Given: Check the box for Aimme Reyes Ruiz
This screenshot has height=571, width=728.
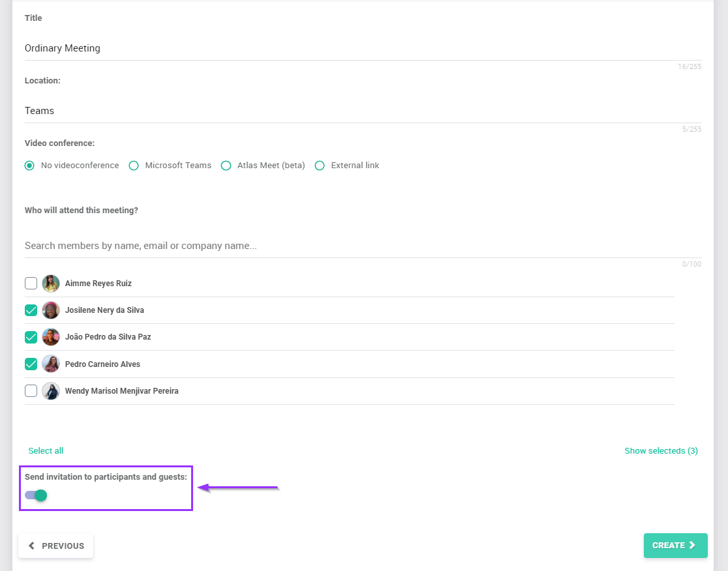Looking at the screenshot, I should coord(31,284).
